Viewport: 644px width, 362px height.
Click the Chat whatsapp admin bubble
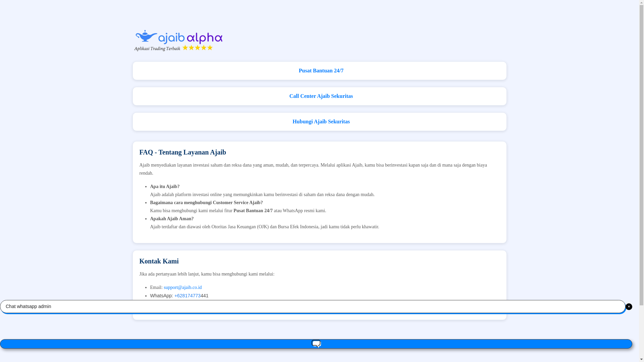pos(313,306)
